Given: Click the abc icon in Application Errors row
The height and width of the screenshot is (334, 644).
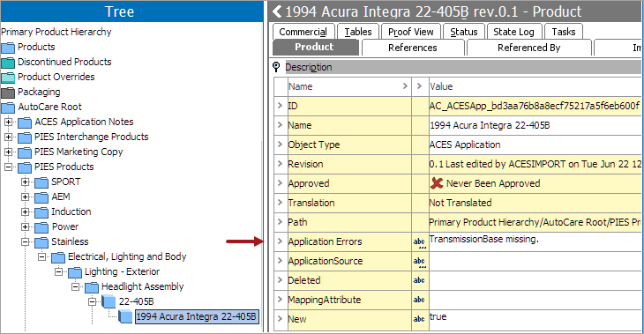Looking at the screenshot, I should pyautogui.click(x=419, y=242).
